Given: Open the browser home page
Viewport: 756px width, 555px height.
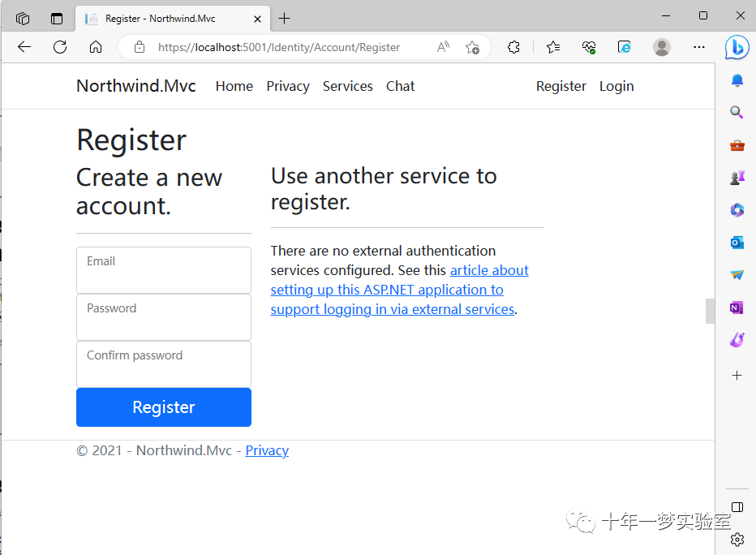Looking at the screenshot, I should point(96,47).
